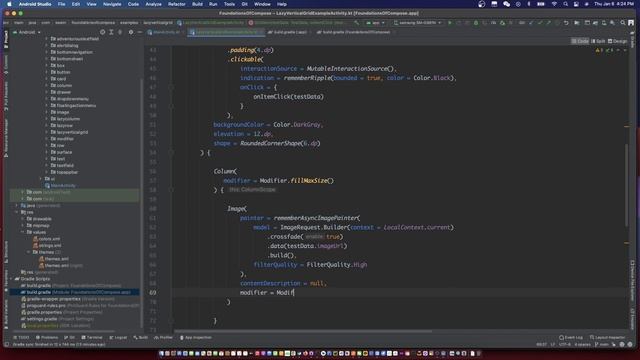The width and height of the screenshot is (640, 360).
Task: Click the Undo arrow in the toolbar
Action: pos(566,23)
